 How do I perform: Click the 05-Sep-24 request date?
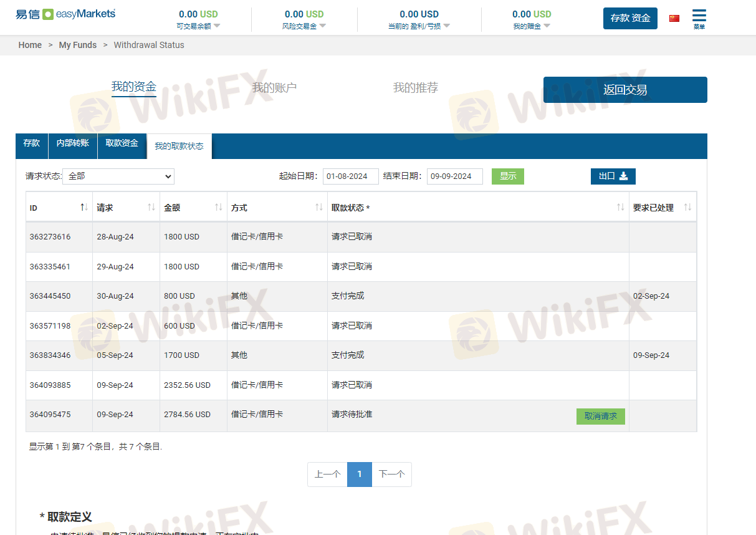click(x=115, y=355)
